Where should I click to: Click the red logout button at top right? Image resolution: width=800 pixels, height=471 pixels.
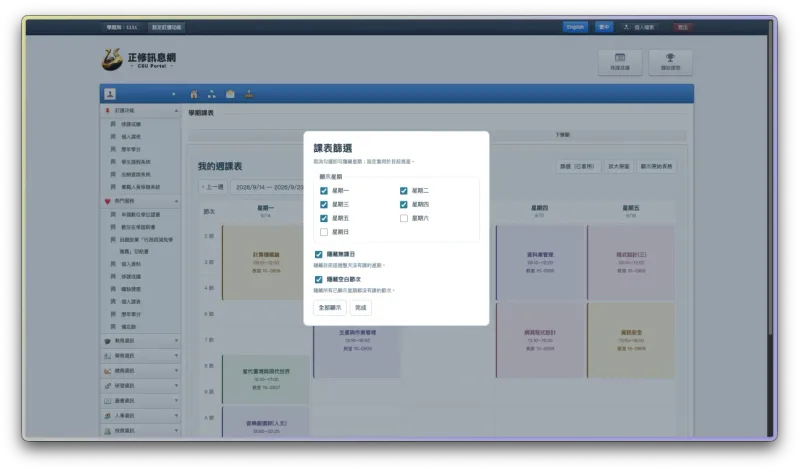(x=683, y=27)
